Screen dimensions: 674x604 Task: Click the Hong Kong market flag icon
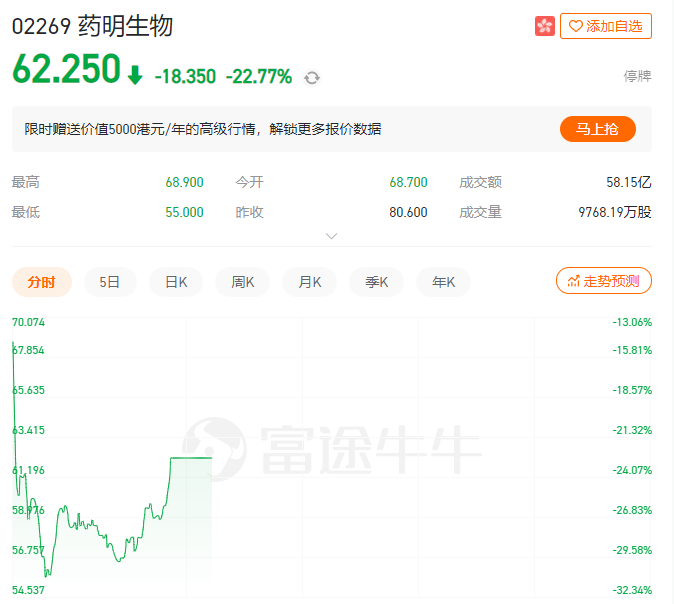point(545,26)
